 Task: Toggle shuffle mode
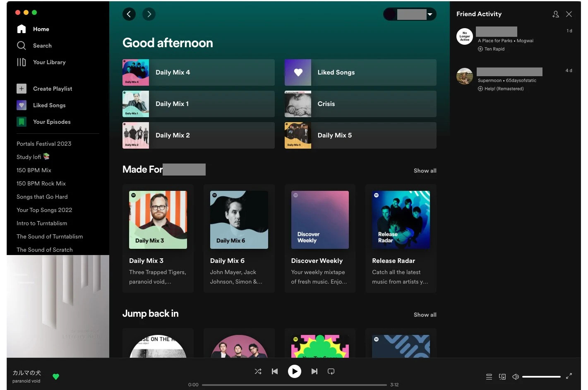258,371
